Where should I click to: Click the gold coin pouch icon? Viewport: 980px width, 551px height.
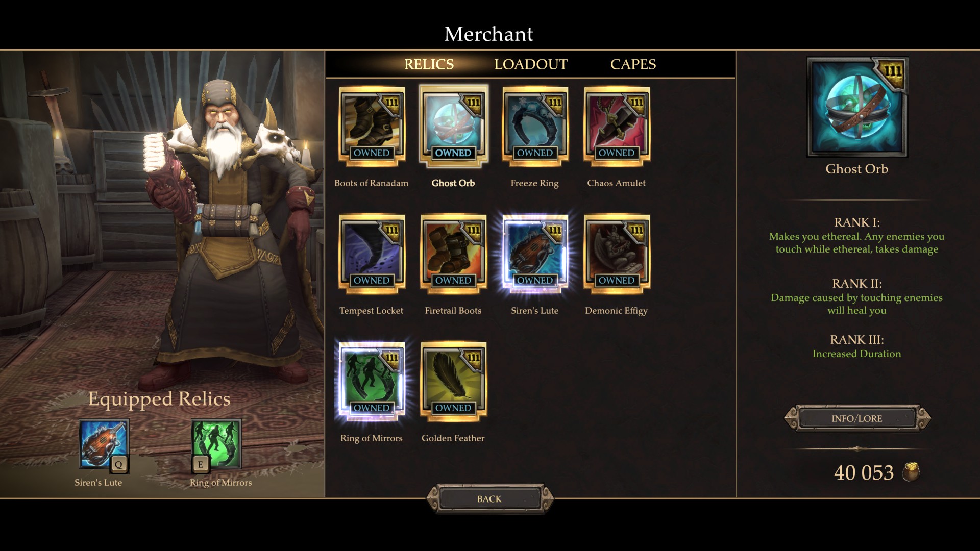tap(911, 472)
